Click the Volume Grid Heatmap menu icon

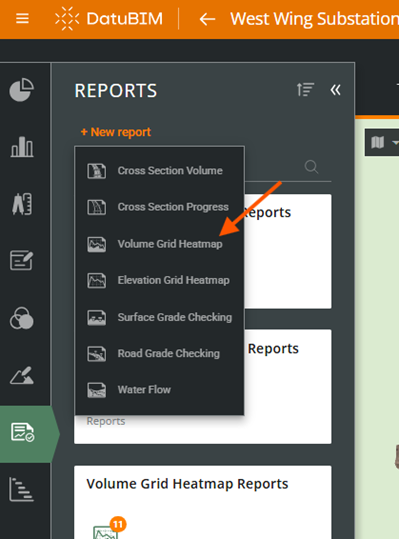97,244
